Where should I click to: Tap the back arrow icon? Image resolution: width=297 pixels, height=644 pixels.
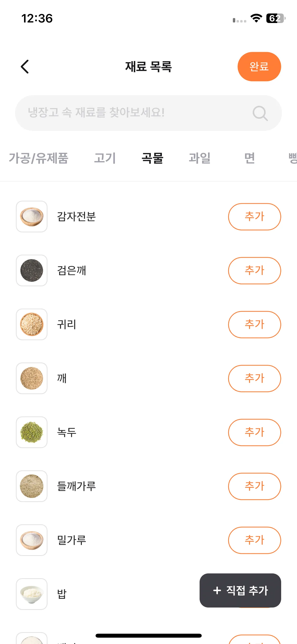tap(25, 67)
